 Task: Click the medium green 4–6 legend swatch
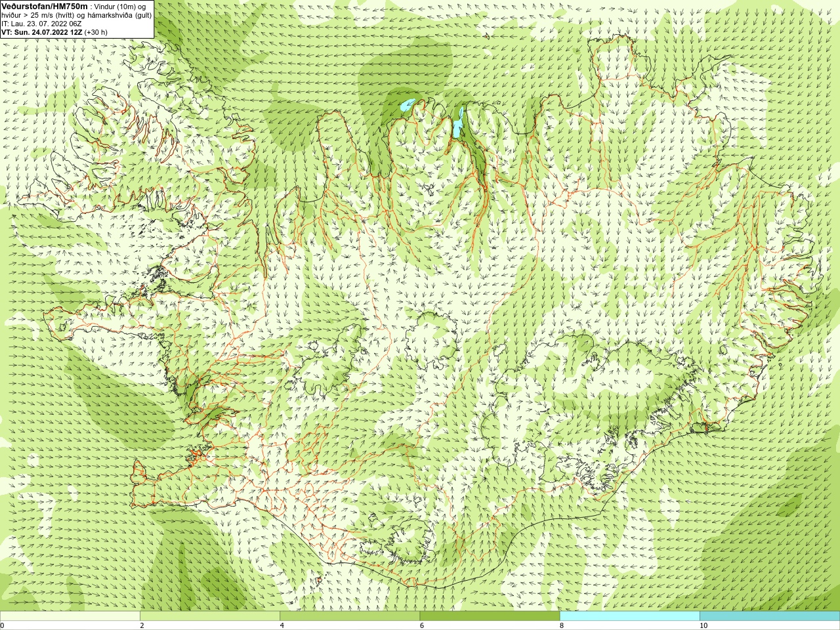point(350,616)
